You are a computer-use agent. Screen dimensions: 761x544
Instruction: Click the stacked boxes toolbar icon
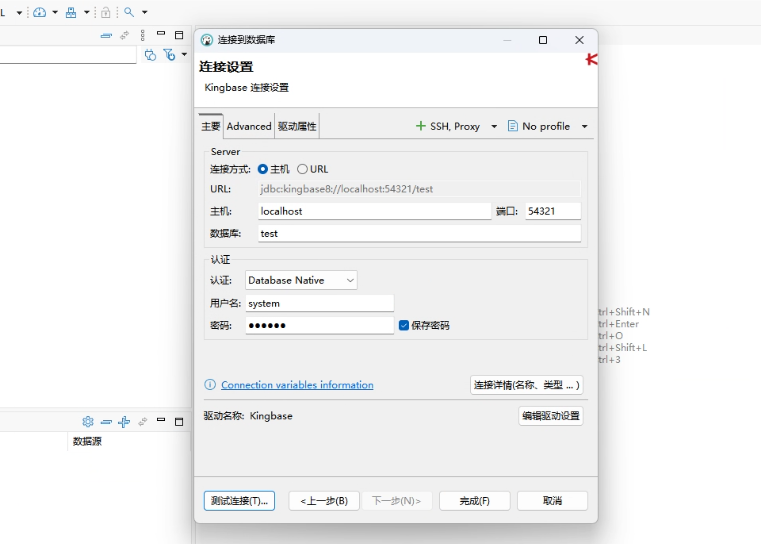click(71, 12)
